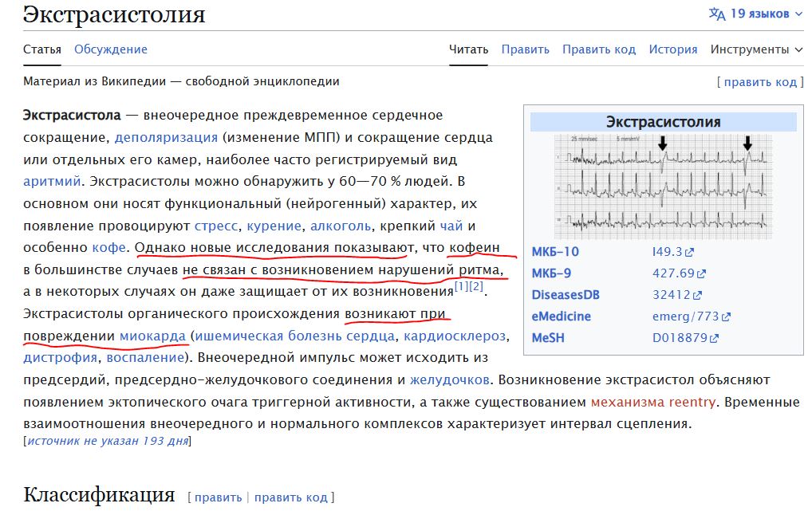Viewport: 812px width, 511px height.
Task: Click the Экстрасистолия infobox header
Action: pos(664,122)
